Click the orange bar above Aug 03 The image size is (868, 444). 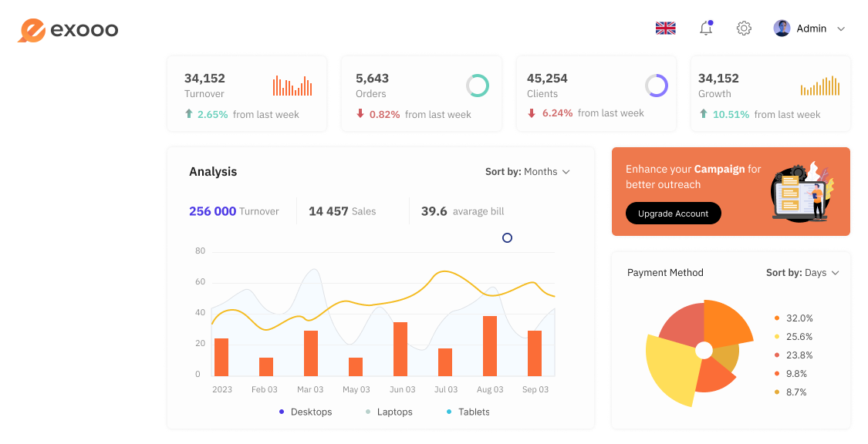pyautogui.click(x=490, y=346)
